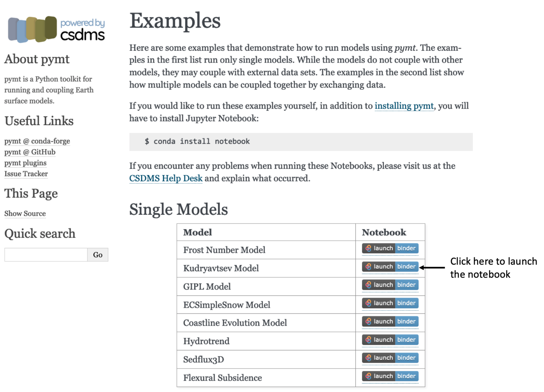Click the powered by CSDMS logo
Viewport: 544px width, 392px height.
pos(56,29)
